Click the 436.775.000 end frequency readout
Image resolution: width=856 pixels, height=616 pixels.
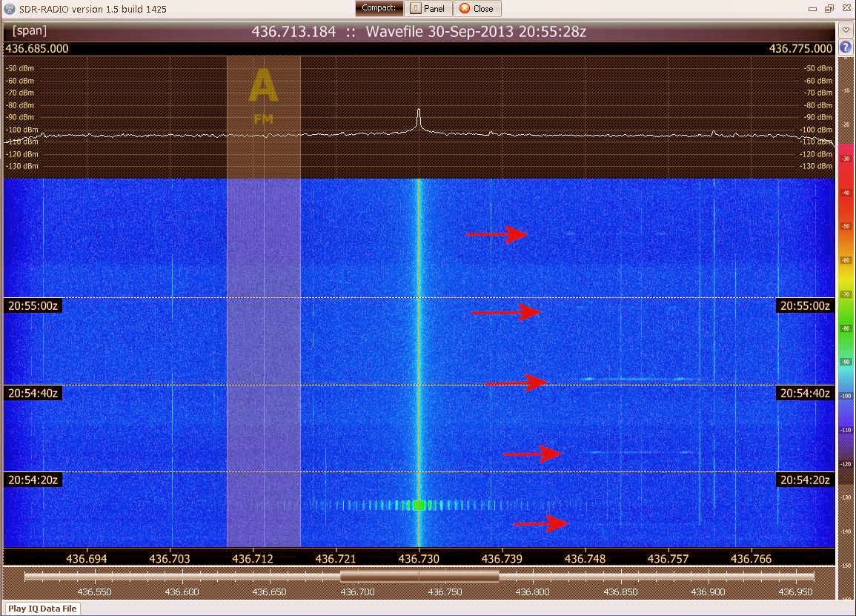pyautogui.click(x=800, y=49)
